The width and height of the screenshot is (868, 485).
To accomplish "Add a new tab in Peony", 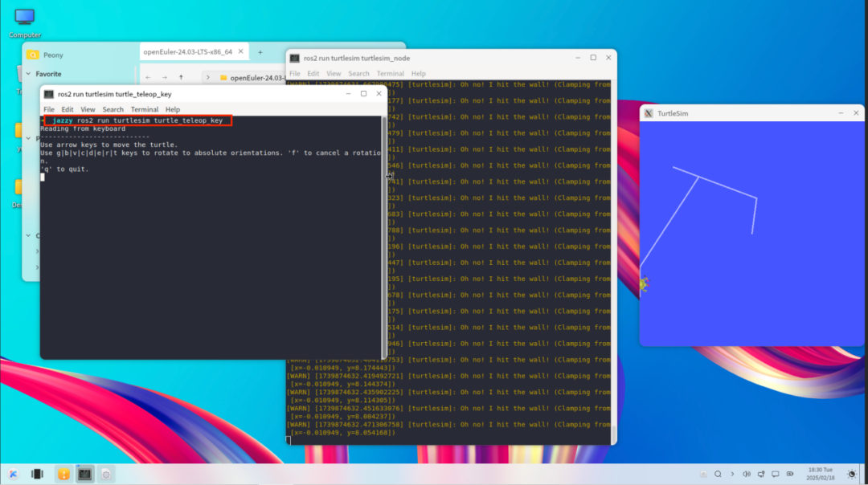I will (260, 52).
